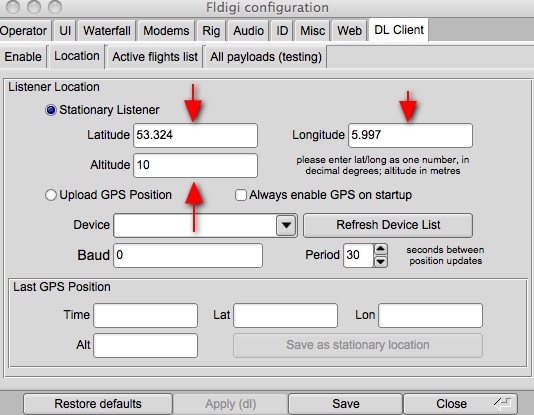
Task: Click inside the Longitude input field
Action: pos(410,135)
